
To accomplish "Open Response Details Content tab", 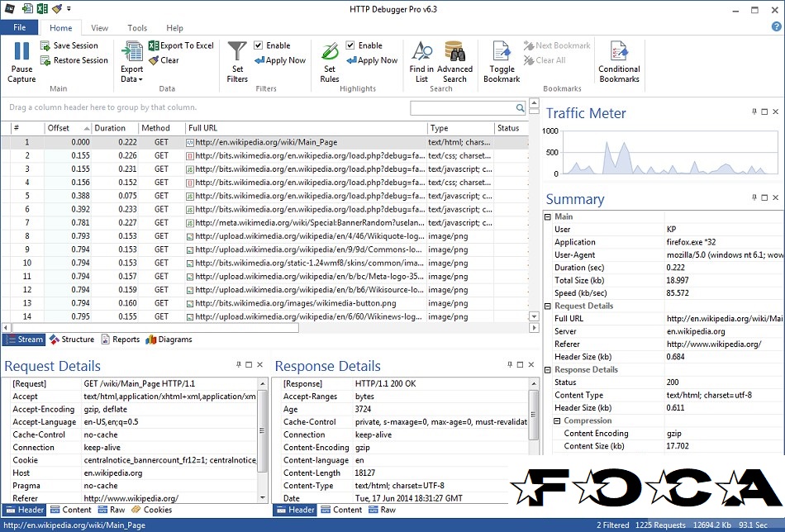I will pyautogui.click(x=341, y=510).
